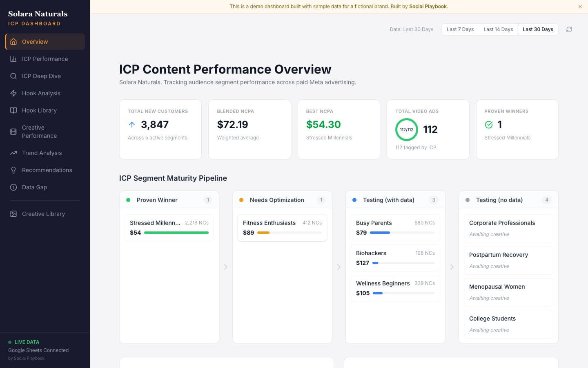Select the Last 30 Days range
Viewport: 588px width, 368px height.
tap(538, 29)
